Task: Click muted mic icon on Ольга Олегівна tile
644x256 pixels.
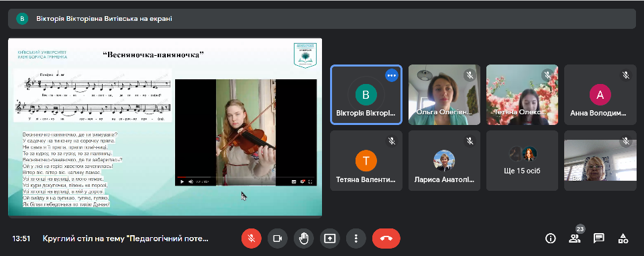Action: tap(470, 75)
